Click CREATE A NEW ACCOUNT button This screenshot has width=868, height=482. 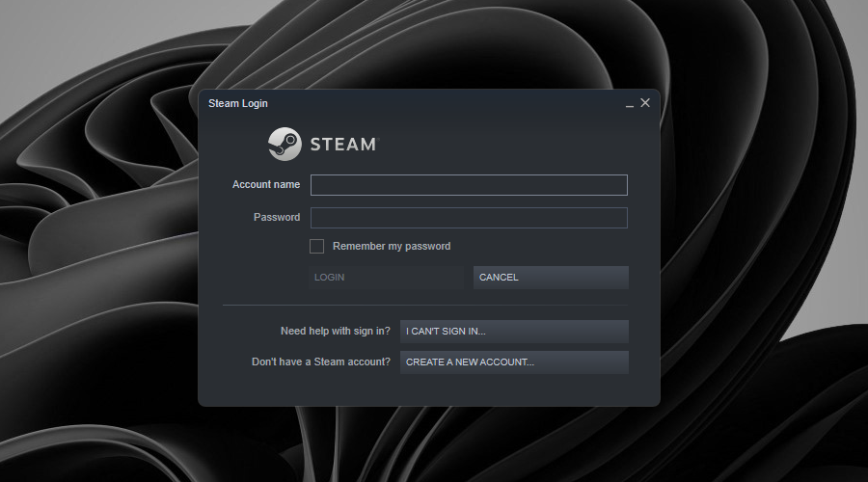[514, 361]
